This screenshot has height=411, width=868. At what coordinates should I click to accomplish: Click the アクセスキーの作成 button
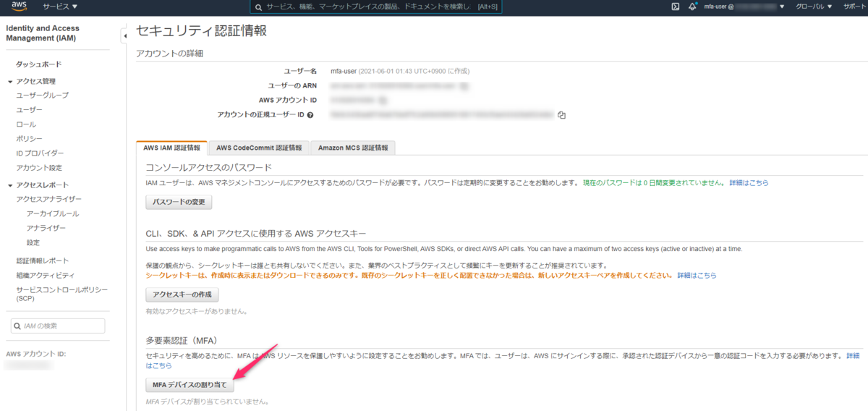coord(182,295)
